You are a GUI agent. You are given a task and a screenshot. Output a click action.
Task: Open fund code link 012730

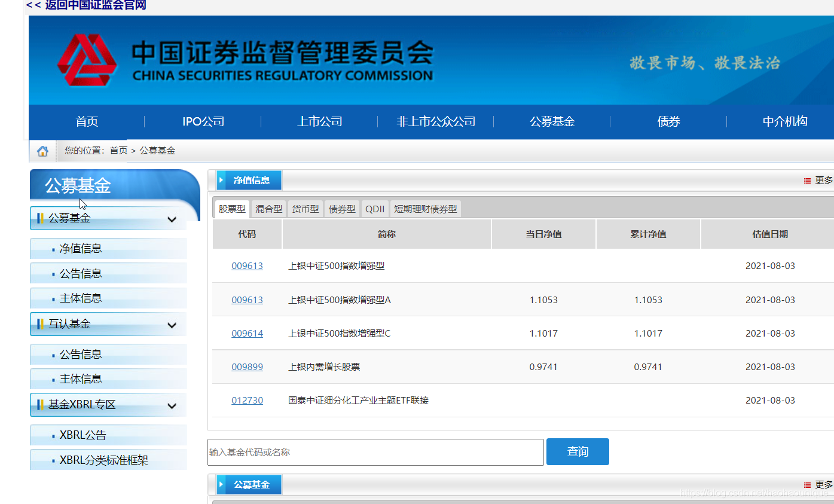click(247, 401)
